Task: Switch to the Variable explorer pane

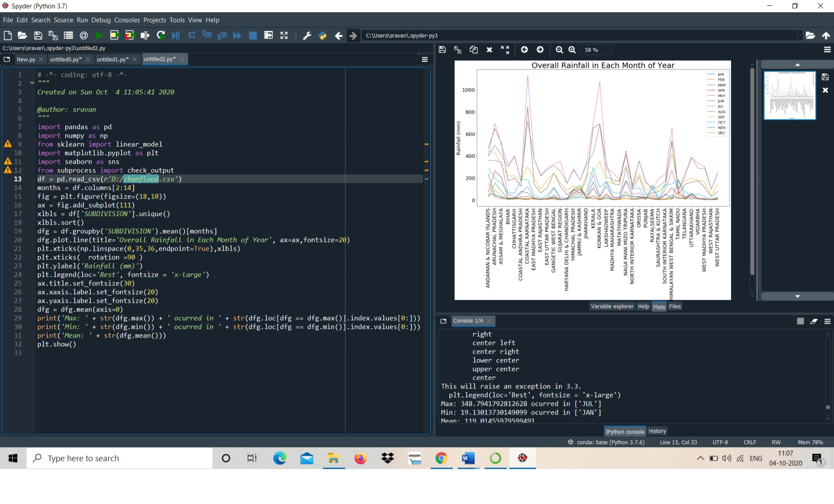Action: [x=612, y=306]
